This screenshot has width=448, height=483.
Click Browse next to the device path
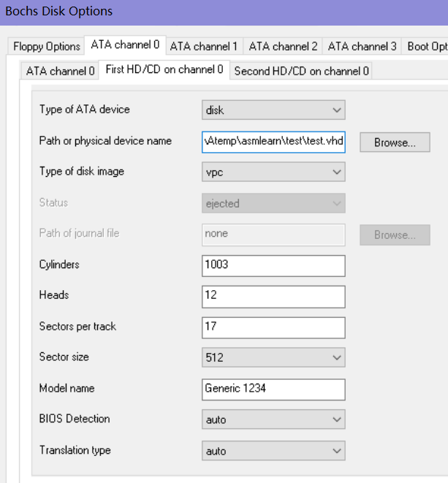395,142
